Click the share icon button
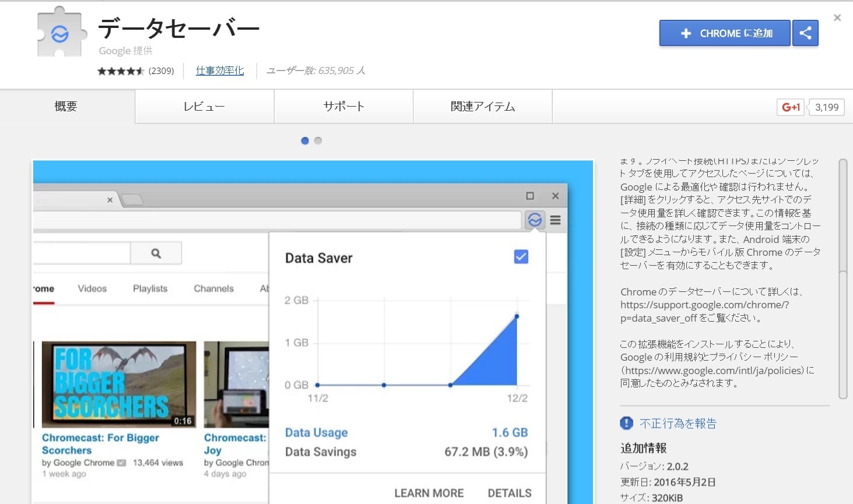Viewport: 853px width, 504px height. click(x=805, y=33)
